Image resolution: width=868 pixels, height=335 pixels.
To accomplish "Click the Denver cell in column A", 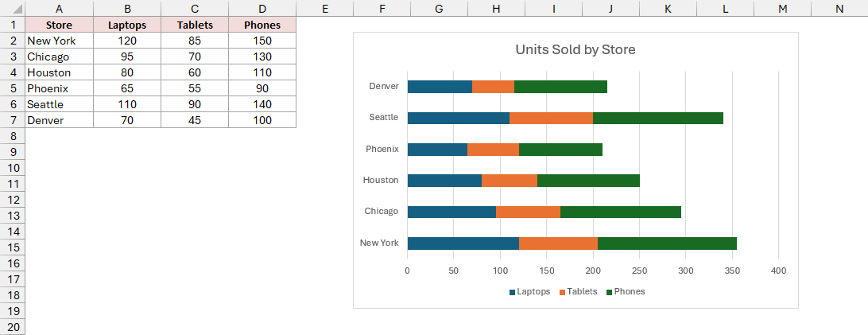I will pyautogui.click(x=60, y=120).
